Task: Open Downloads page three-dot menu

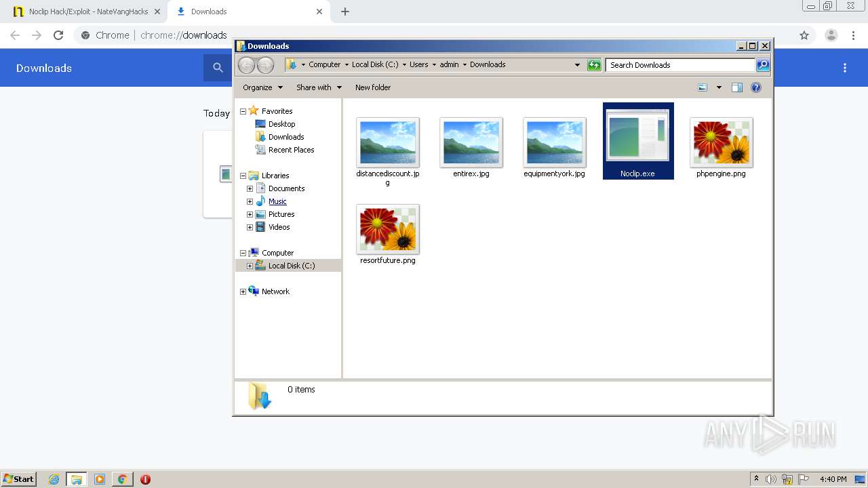Action: 845,68
